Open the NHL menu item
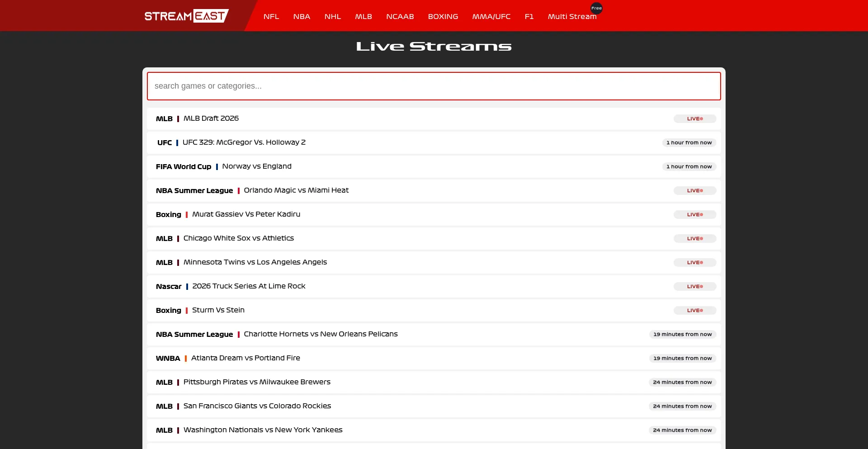The image size is (868, 449). [x=333, y=17]
